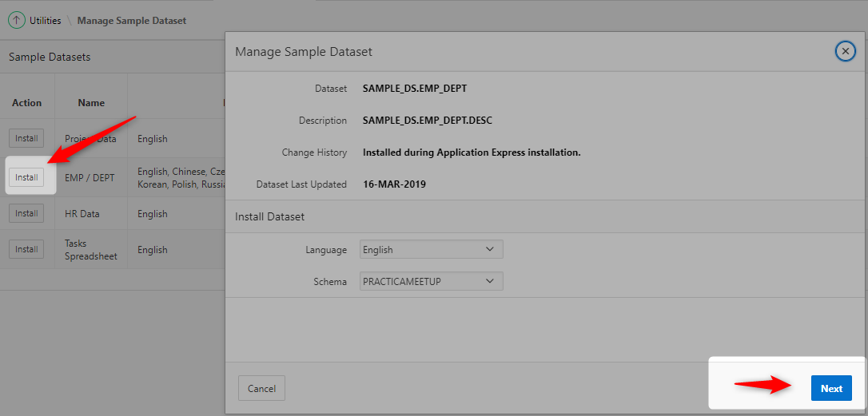Click the Utilities up-arrow icon

(16, 20)
